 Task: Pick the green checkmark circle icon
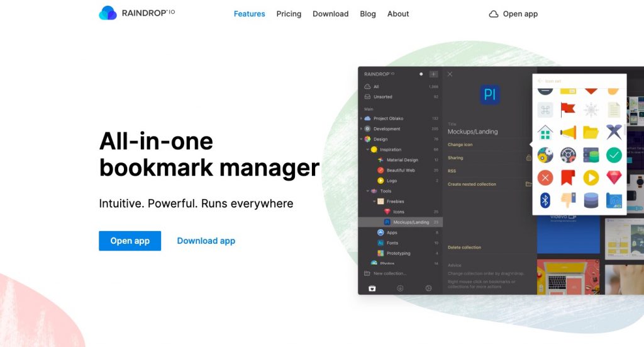click(x=614, y=155)
